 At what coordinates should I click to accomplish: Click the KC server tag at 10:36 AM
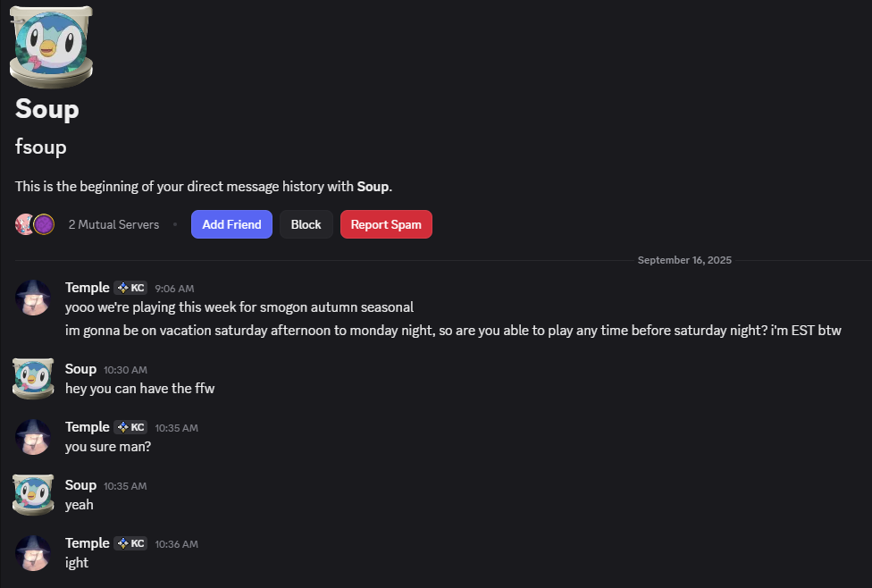(x=130, y=543)
